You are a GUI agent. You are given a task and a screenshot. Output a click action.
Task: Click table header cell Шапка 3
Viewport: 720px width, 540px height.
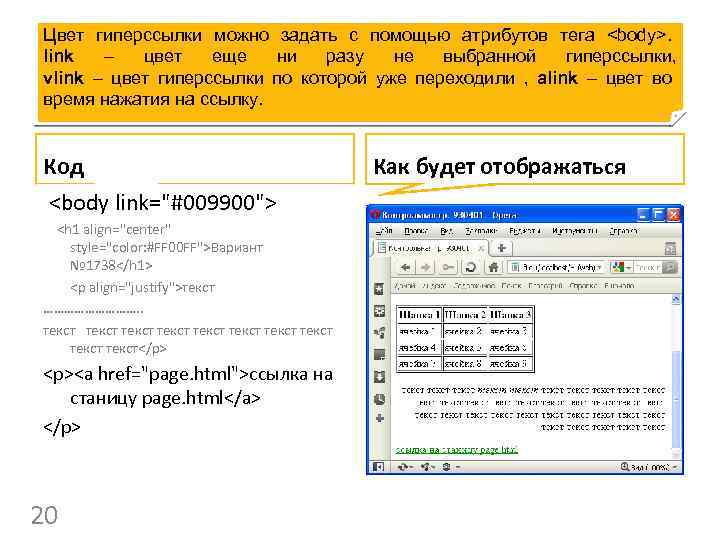[510, 315]
